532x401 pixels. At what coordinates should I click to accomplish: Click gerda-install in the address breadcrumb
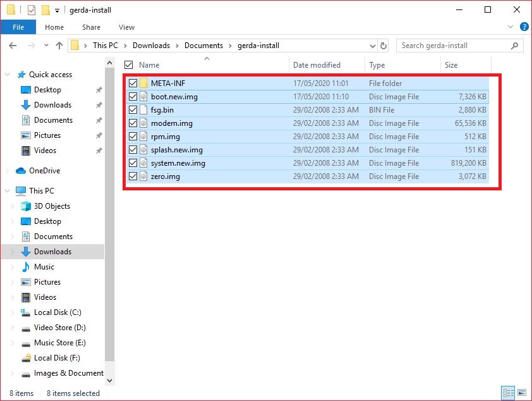coord(258,46)
